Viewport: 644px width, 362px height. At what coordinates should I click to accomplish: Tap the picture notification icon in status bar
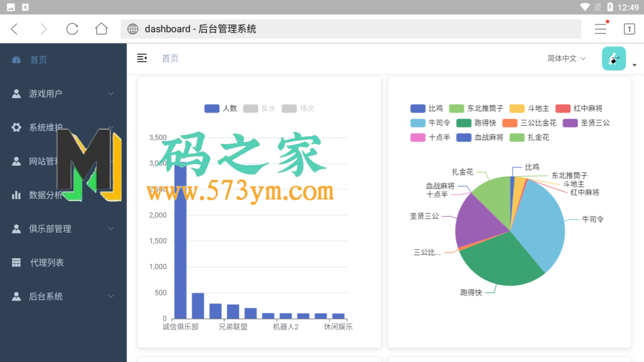point(11,8)
